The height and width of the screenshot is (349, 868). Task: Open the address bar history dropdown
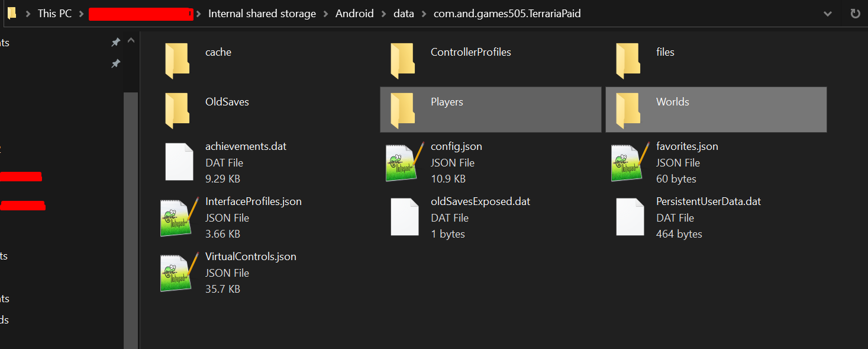[827, 13]
